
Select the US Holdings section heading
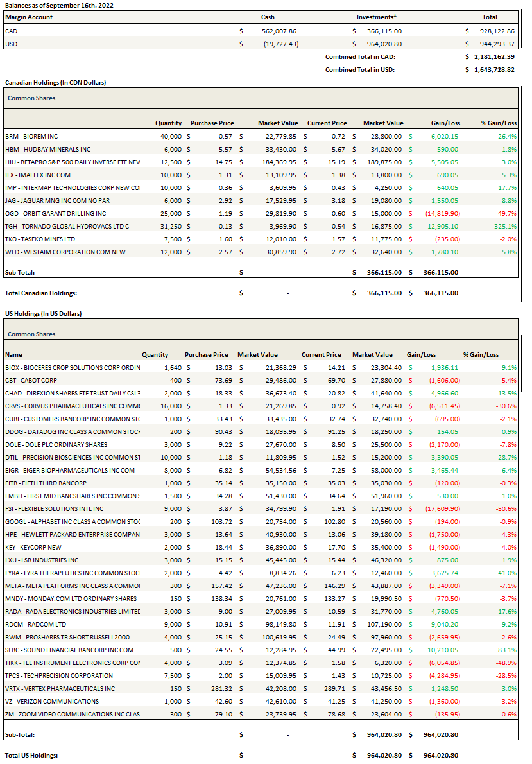coord(43,313)
